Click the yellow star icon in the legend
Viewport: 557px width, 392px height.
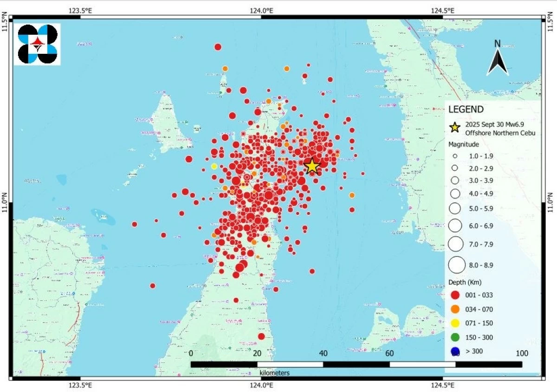(x=455, y=127)
